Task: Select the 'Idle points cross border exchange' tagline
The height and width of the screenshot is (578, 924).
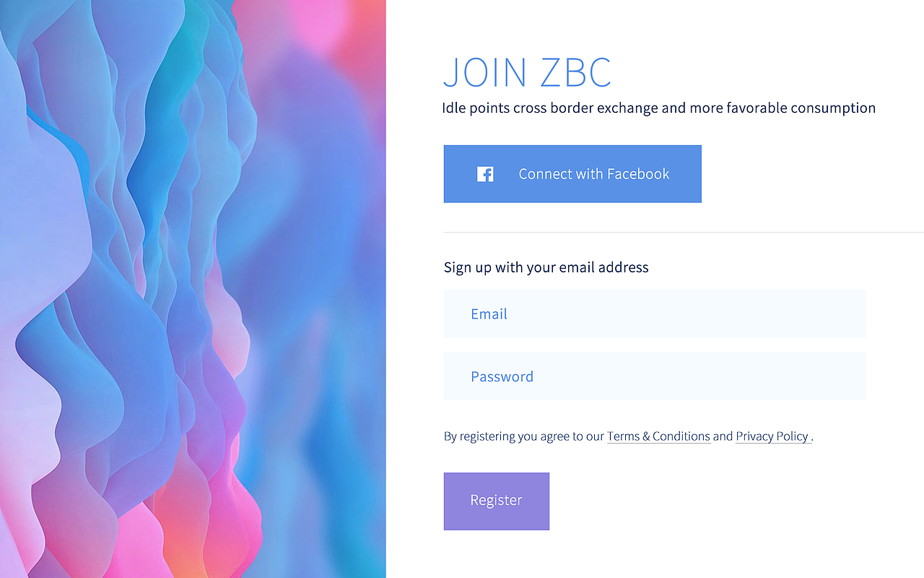Action: (x=658, y=108)
